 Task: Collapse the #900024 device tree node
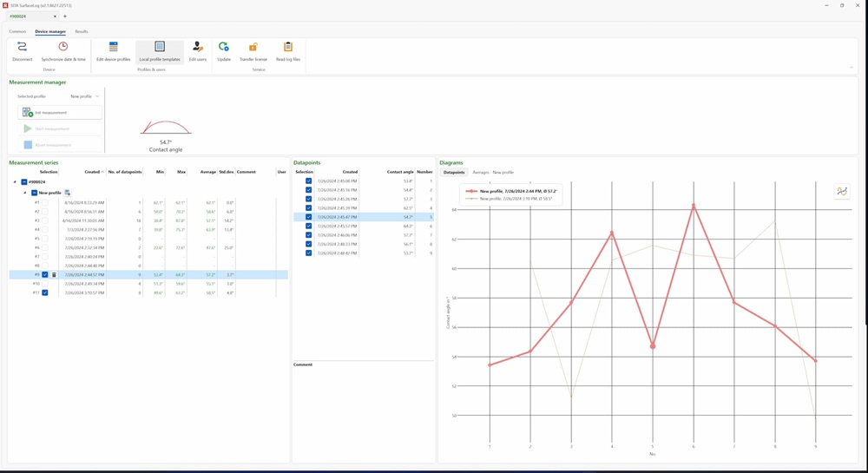tap(15, 182)
